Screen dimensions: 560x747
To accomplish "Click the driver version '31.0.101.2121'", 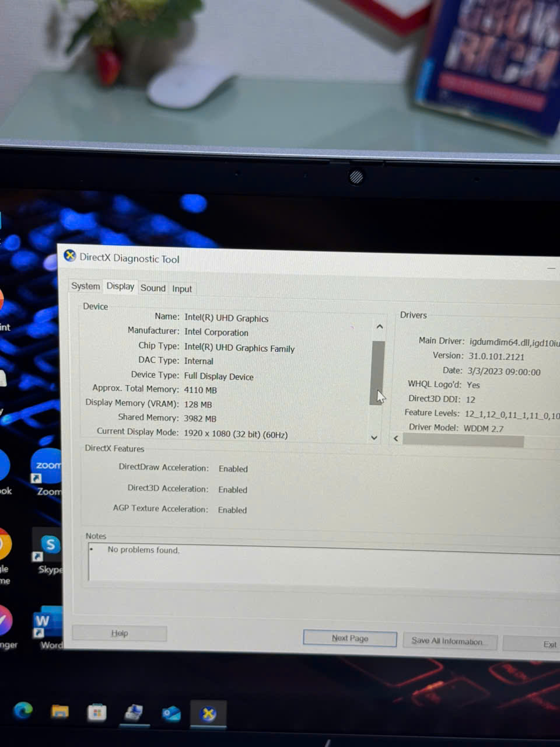I will pyautogui.click(x=496, y=357).
